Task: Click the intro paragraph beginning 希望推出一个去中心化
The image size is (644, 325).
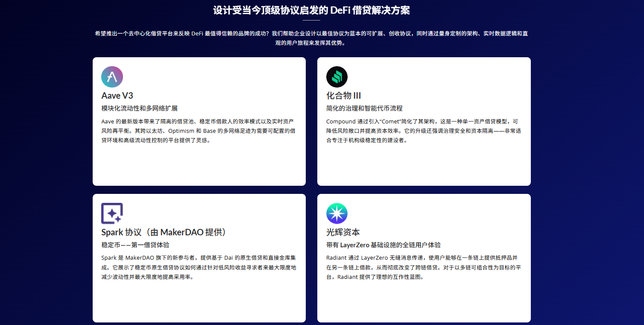Action: [311, 38]
